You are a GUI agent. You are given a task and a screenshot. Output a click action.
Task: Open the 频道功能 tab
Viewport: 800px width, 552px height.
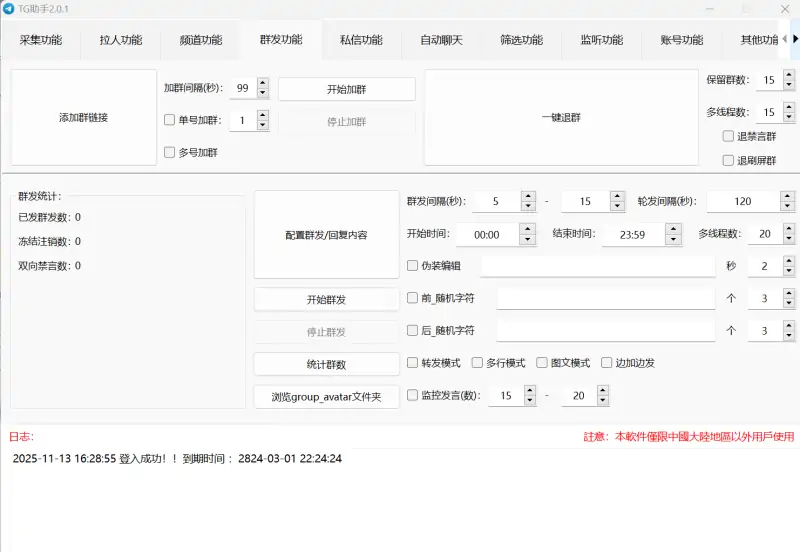click(x=201, y=40)
